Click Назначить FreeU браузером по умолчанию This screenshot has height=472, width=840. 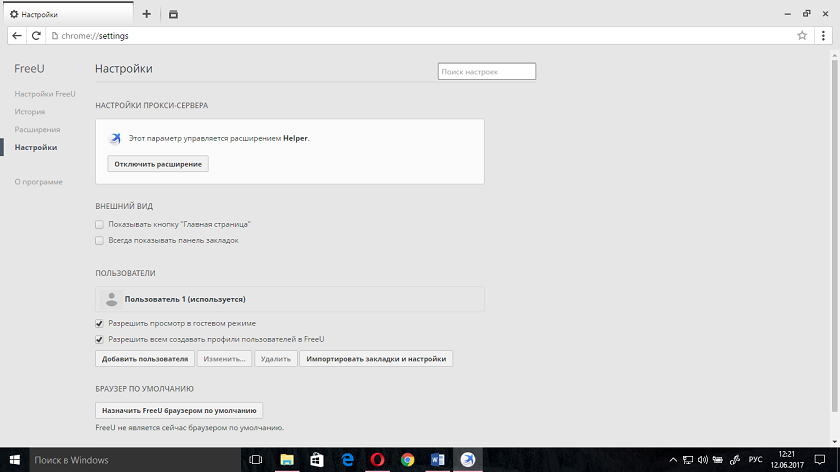pyautogui.click(x=179, y=410)
